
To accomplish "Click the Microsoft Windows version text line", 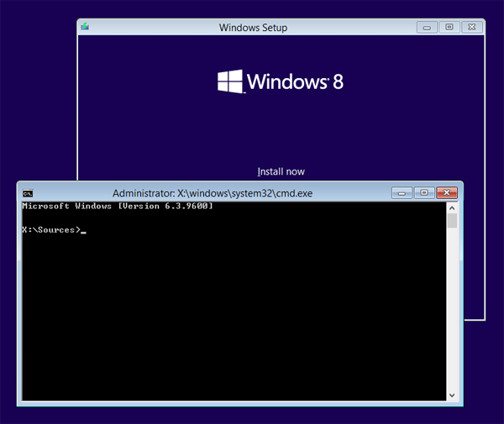I will tap(117, 207).
